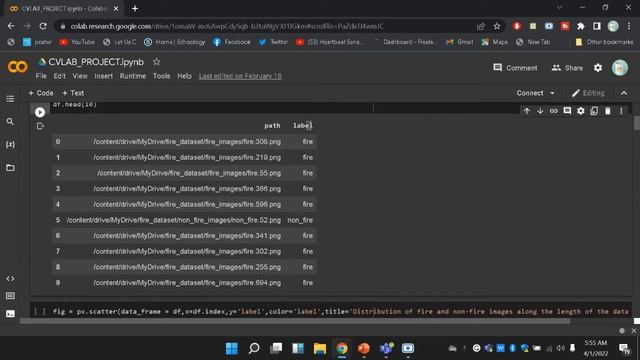Select path fire.694.png in row 9
Image resolution: width=640 pixels, height=360 pixels.
coord(187,282)
